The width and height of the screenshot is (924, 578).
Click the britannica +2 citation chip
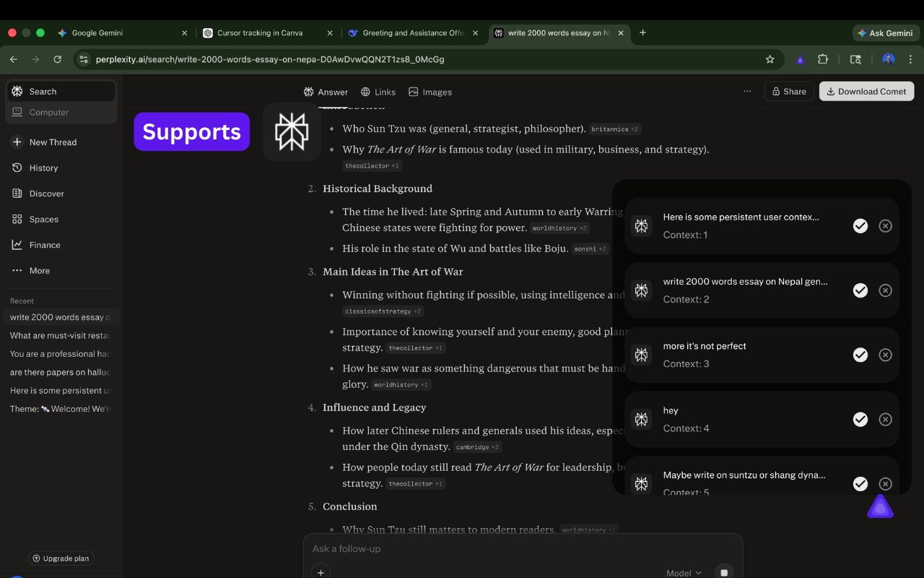[615, 129]
